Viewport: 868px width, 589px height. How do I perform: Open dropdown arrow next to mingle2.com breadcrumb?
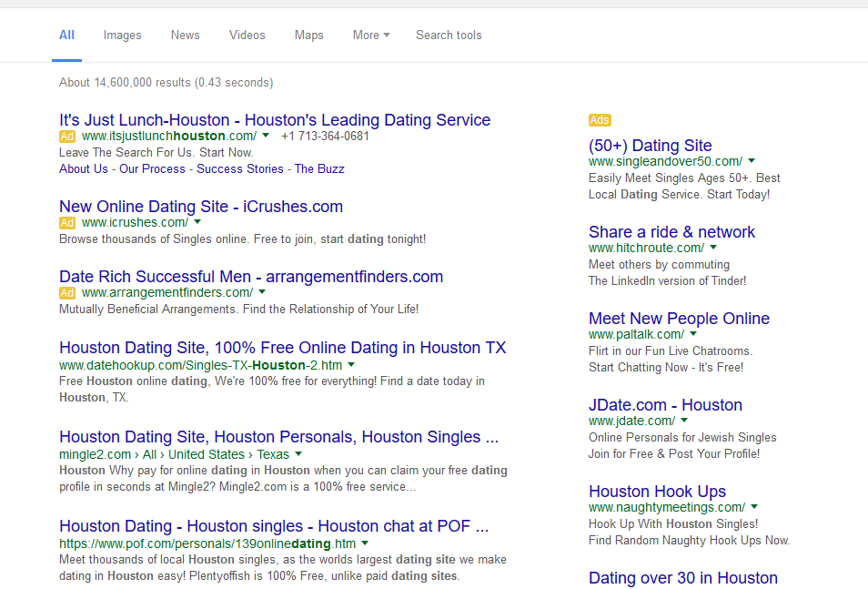(298, 454)
